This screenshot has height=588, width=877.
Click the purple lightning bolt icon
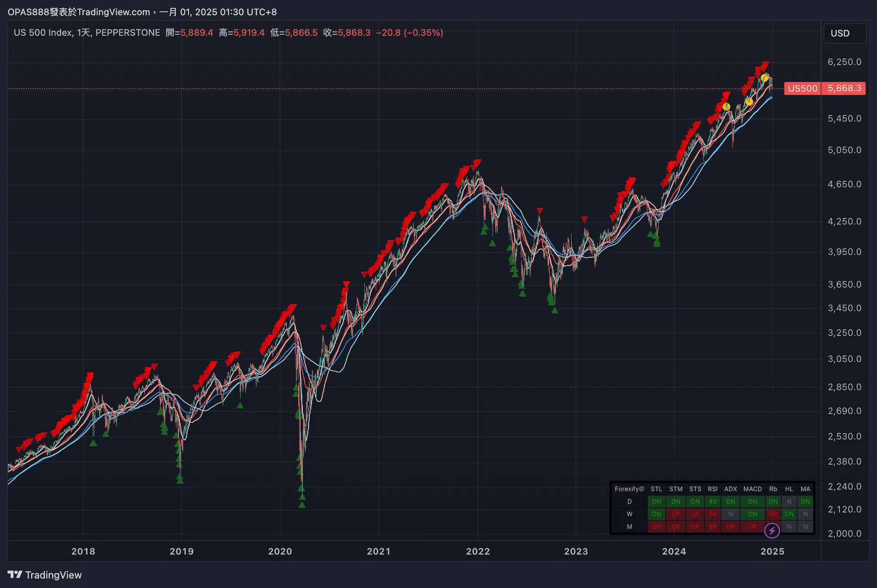click(x=772, y=530)
